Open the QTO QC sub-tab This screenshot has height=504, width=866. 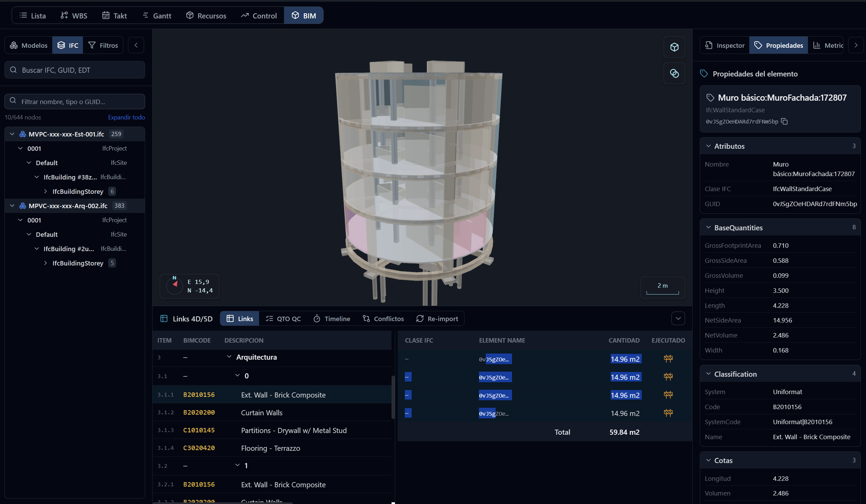point(283,319)
